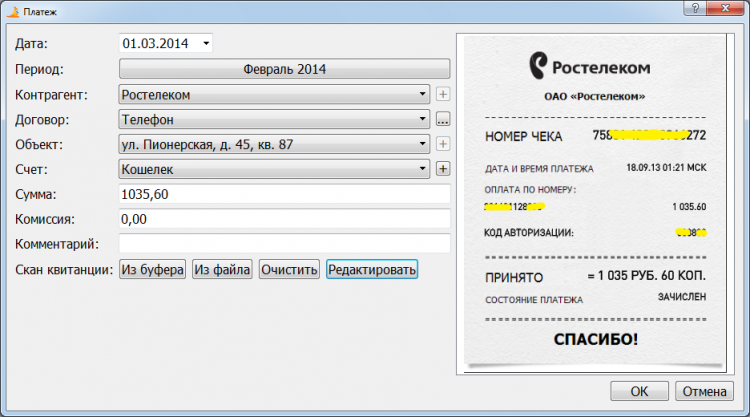
Task: Click the Комментарий: label
Action: point(57,244)
